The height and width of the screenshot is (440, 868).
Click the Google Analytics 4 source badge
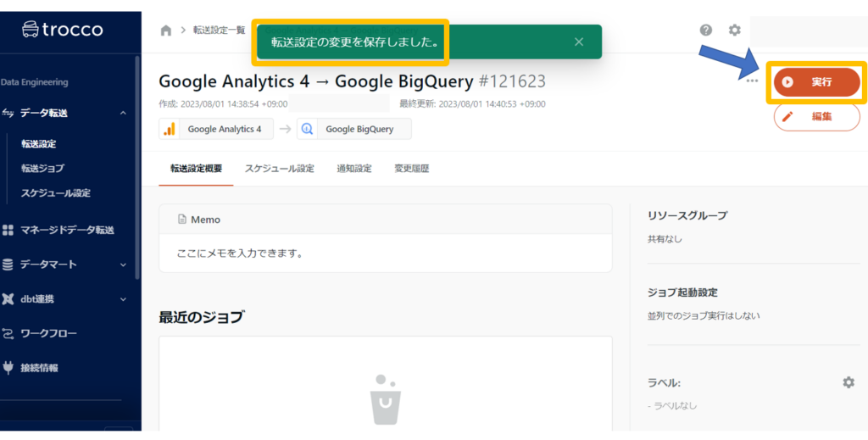pyautogui.click(x=216, y=129)
